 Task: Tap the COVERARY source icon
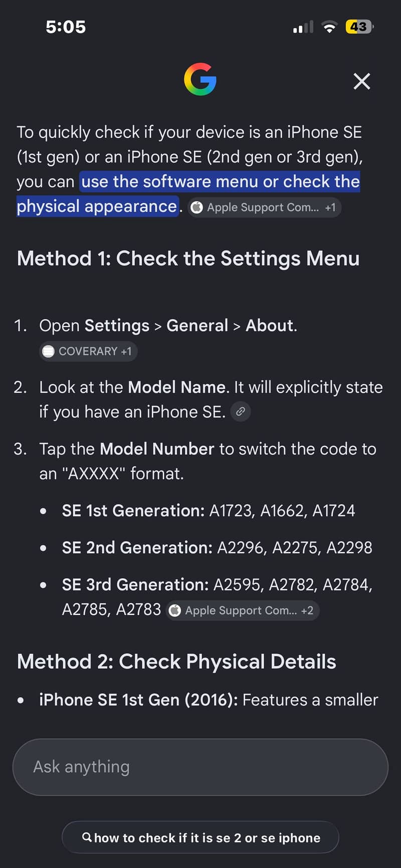pos(49,352)
